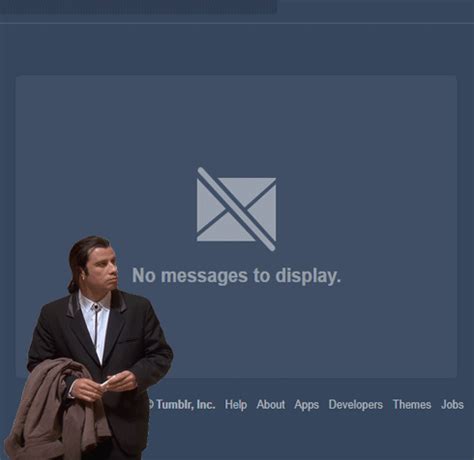
Task: Open the Apps footer link
Action: click(307, 405)
